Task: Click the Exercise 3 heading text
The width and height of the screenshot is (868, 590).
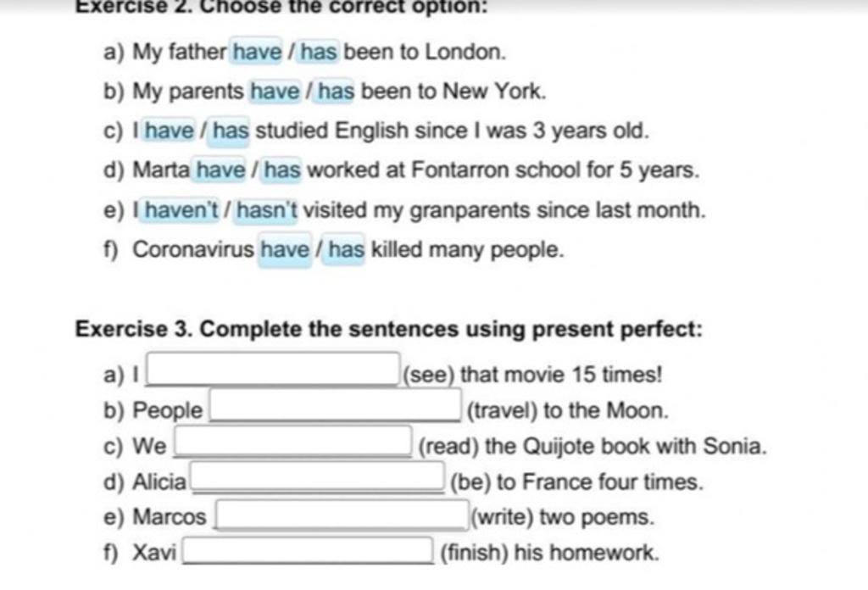Action: [x=388, y=329]
